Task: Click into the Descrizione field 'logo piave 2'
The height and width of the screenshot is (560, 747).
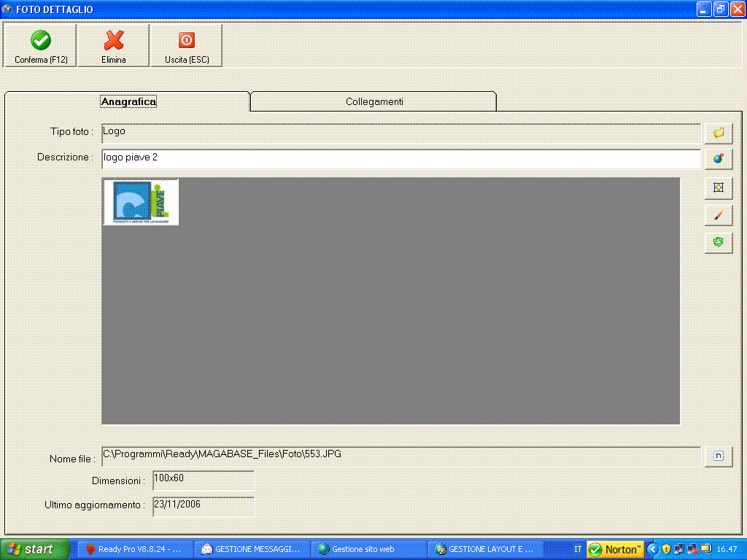Action: (401, 158)
